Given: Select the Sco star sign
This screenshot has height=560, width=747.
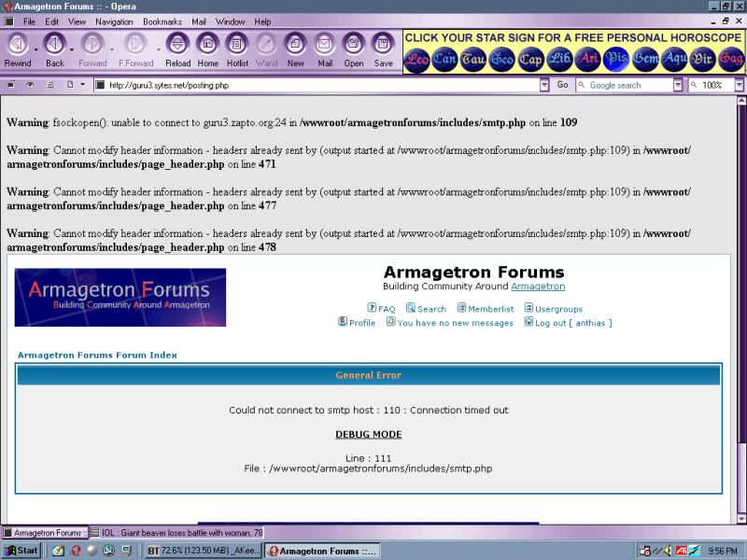Looking at the screenshot, I should coord(502,60).
